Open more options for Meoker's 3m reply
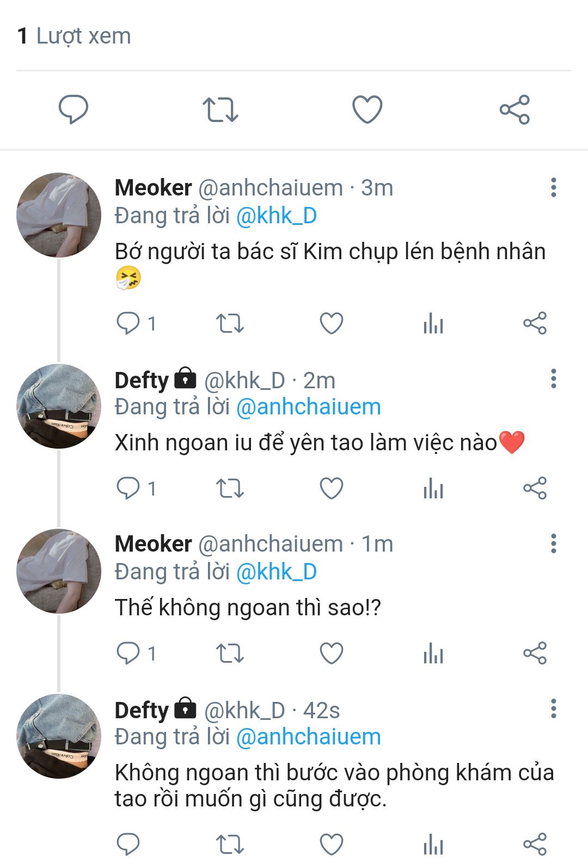The image size is (588, 868). click(553, 187)
